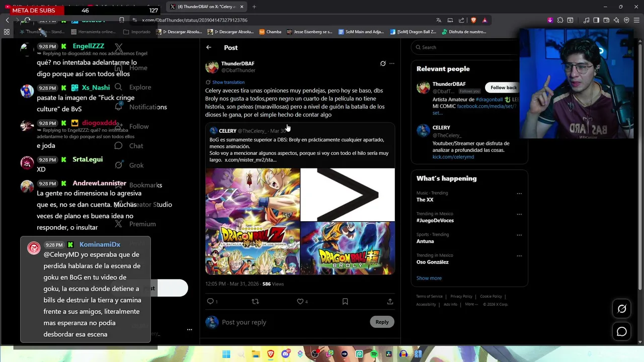The image size is (644, 362).
Task: Click ThunderDBAF avatar in the post header
Action: coord(212,67)
